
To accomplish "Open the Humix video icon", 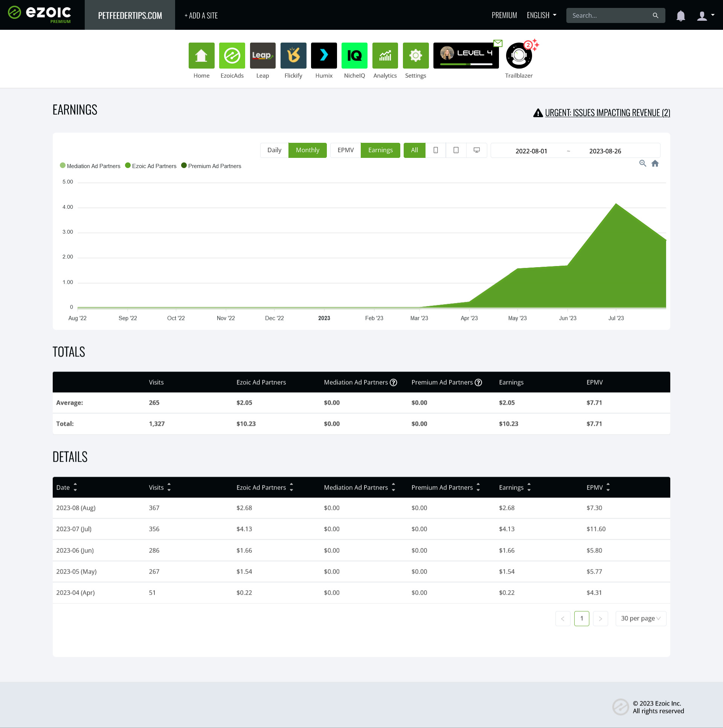I will (x=324, y=55).
